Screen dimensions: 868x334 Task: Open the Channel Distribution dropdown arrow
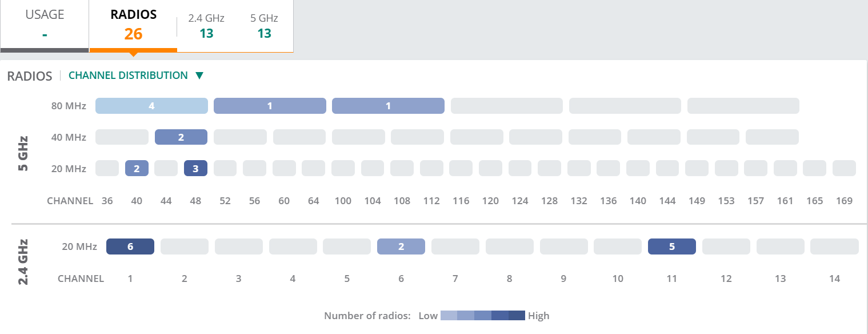click(199, 75)
